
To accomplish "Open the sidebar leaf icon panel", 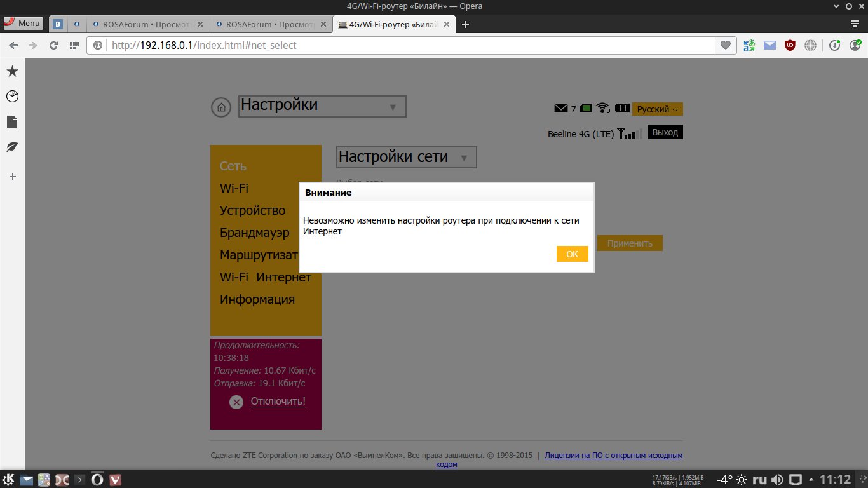I will pyautogui.click(x=12, y=147).
